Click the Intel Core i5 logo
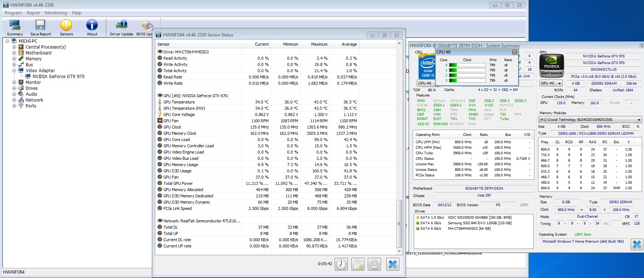 pos(427,67)
